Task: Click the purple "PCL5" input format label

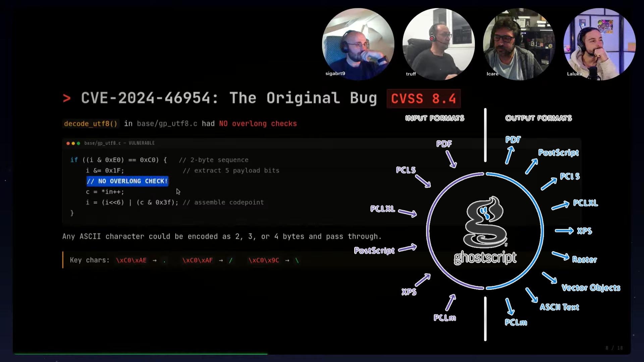Action: (x=406, y=170)
